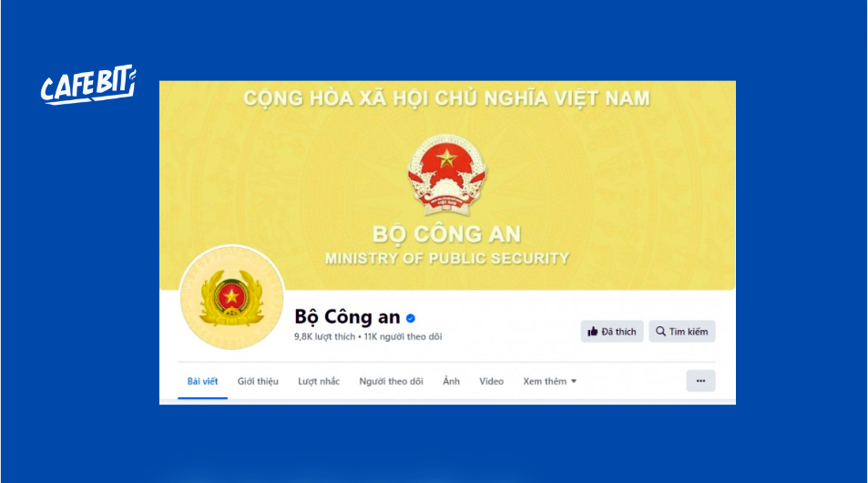Click the 9,8K lượt thích link

pyautogui.click(x=325, y=336)
